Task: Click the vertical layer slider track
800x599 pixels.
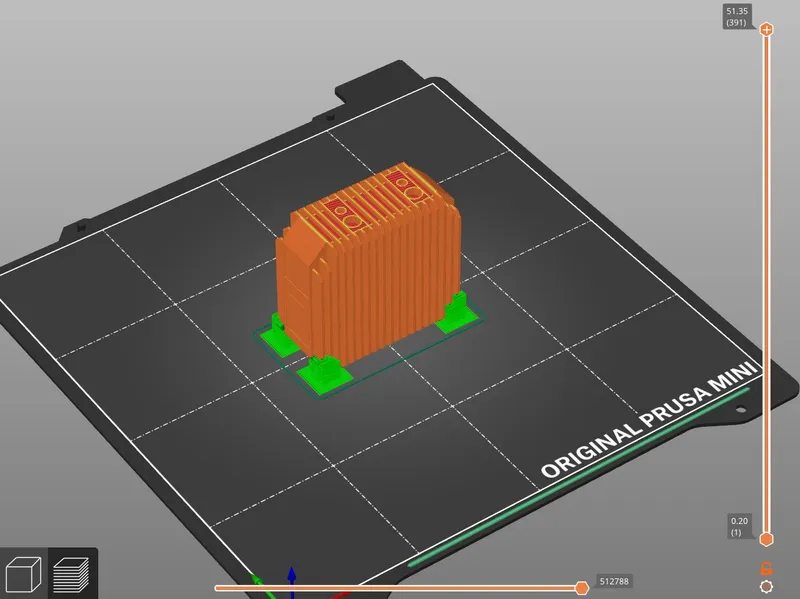Action: coord(766,284)
